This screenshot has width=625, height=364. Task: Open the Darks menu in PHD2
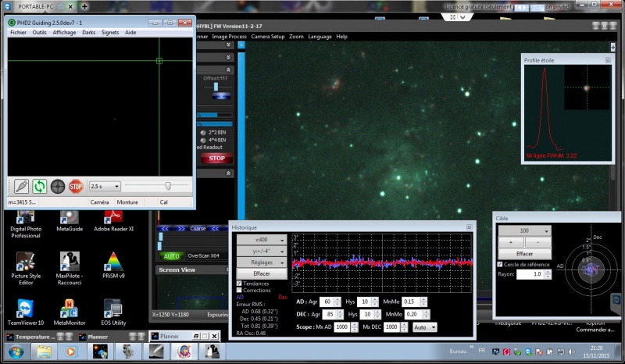point(88,33)
